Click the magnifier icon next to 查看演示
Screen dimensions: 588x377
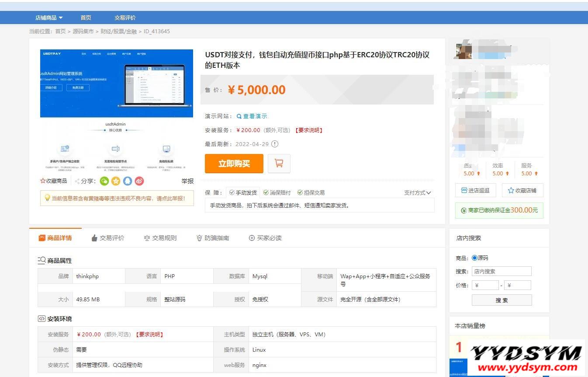pos(238,116)
